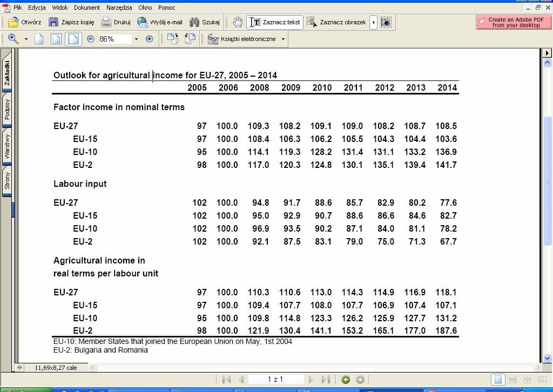Click the vertical scrollbar thumb
The image size is (553, 392).
(547, 180)
